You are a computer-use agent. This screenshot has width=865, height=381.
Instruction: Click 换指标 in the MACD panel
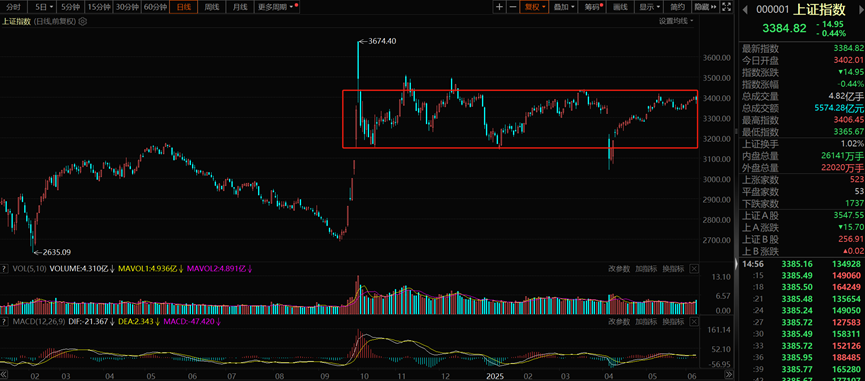coord(673,321)
